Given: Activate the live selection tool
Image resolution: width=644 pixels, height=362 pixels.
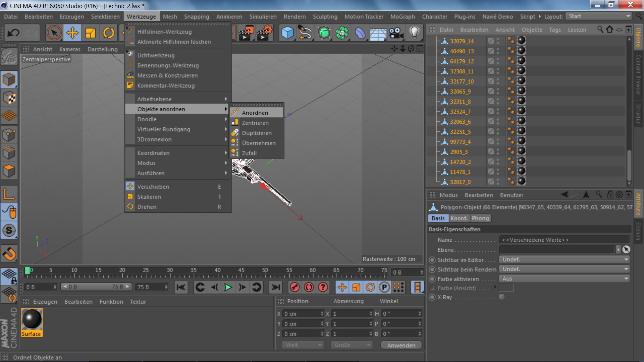Looking at the screenshot, I should coord(54,33).
